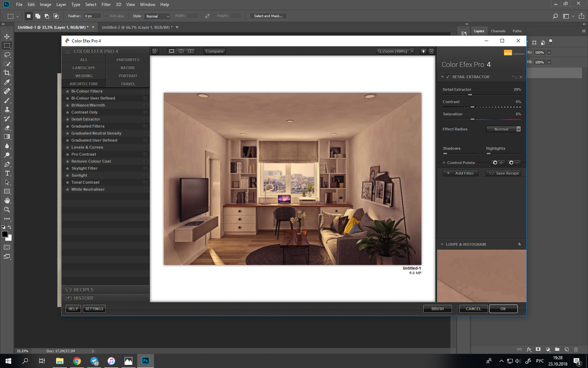Toggle favourite star for Contrast Only
This screenshot has width=588, height=368.
coord(68,112)
